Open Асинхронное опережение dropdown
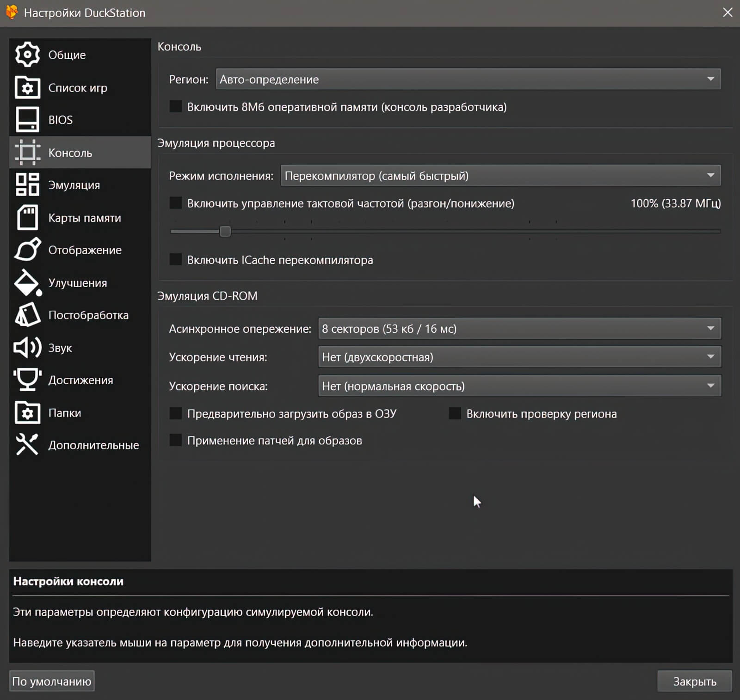This screenshot has height=700, width=740. (519, 329)
